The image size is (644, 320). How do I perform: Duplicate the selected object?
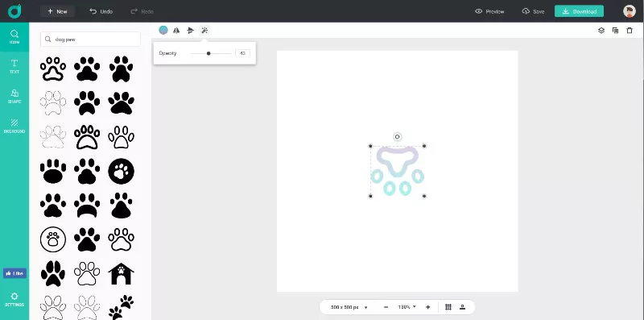pyautogui.click(x=615, y=31)
